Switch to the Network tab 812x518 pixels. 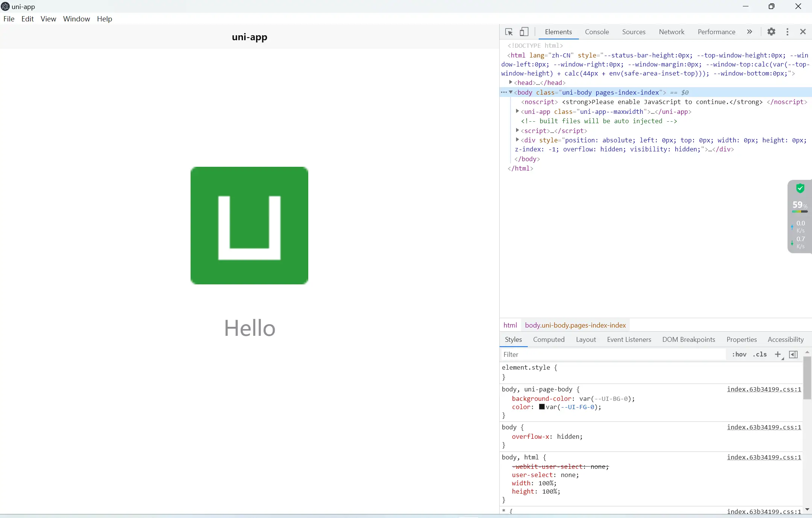671,32
